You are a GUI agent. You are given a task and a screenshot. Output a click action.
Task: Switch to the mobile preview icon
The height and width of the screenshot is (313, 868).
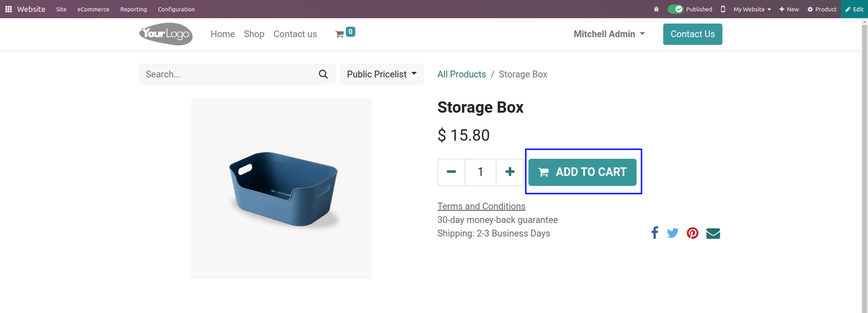[723, 9]
